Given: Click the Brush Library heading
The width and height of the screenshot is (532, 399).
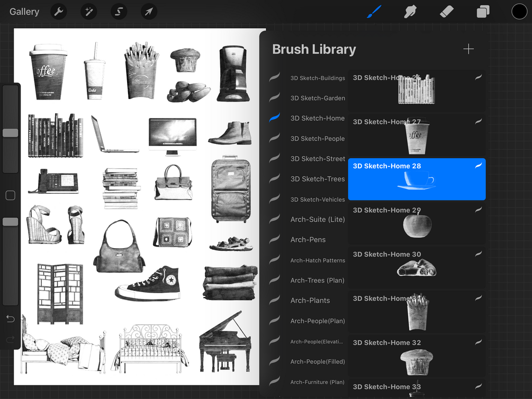Looking at the screenshot, I should [x=314, y=50].
